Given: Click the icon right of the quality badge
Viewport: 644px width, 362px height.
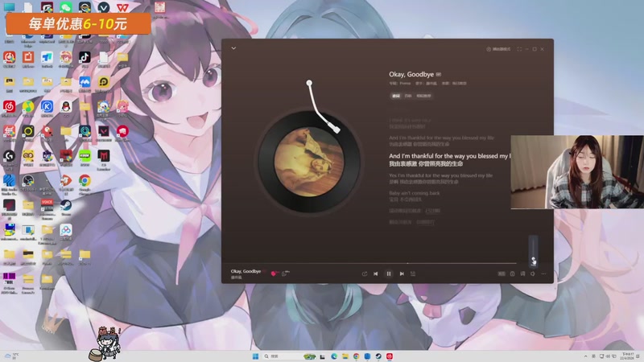Looking at the screenshot, I should 512,274.
